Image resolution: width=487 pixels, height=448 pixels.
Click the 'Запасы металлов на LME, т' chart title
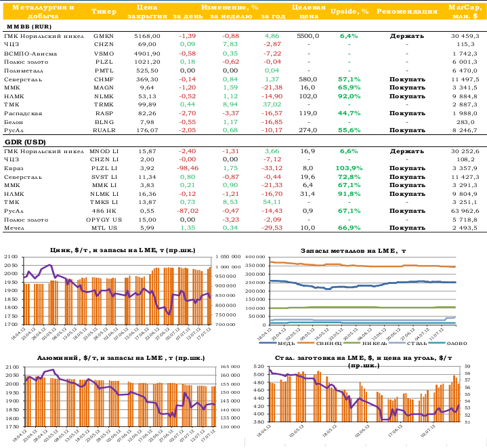tap(353, 251)
